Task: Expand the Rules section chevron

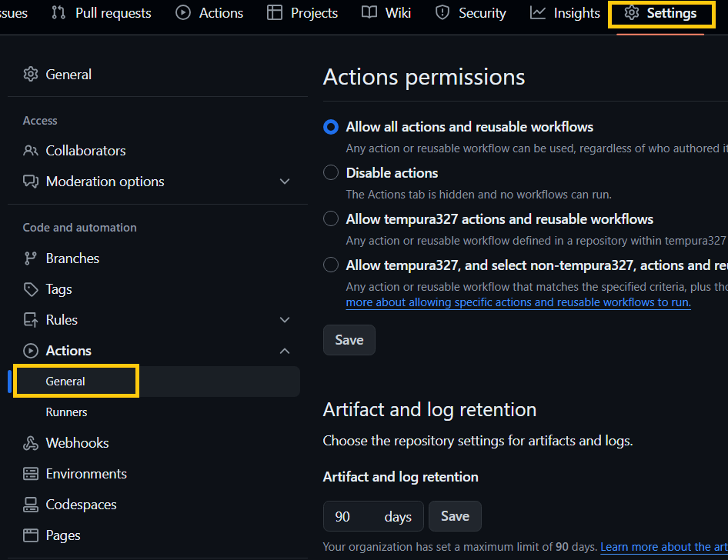Action: point(285,320)
